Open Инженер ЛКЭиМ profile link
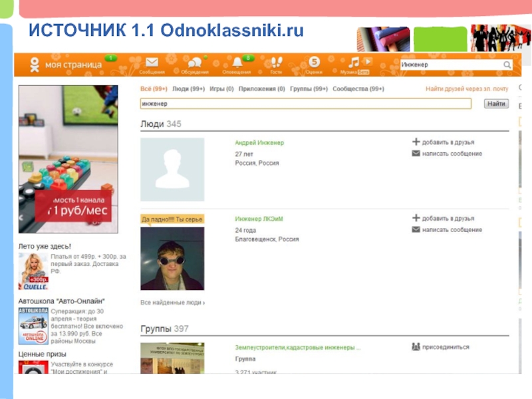The height and width of the screenshot is (399, 532). 259,219
